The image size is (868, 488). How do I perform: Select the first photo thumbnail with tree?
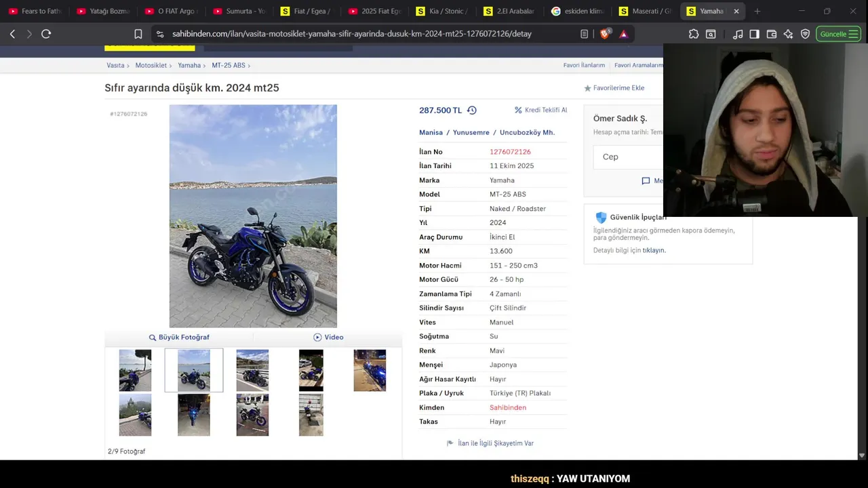tap(135, 370)
